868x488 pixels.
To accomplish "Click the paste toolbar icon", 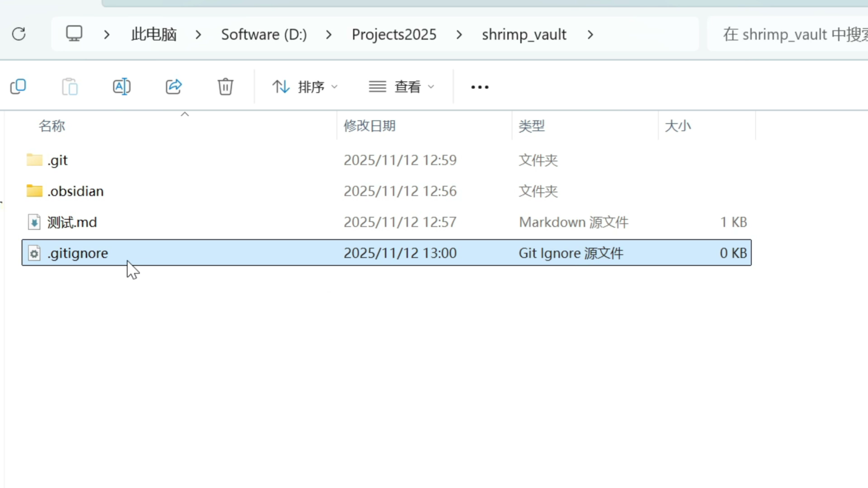I will [x=70, y=87].
